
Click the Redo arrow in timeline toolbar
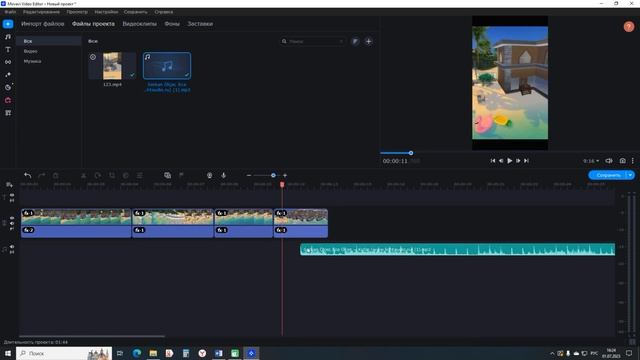(41, 176)
